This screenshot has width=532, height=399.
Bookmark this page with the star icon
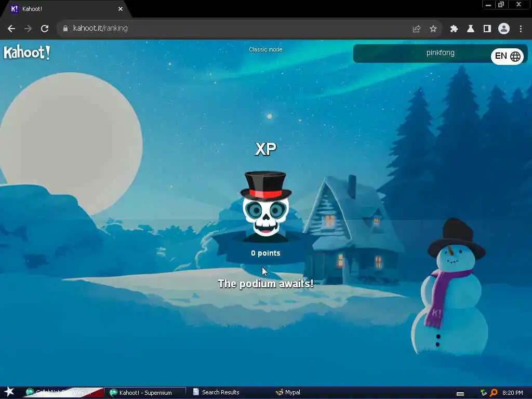(433, 29)
